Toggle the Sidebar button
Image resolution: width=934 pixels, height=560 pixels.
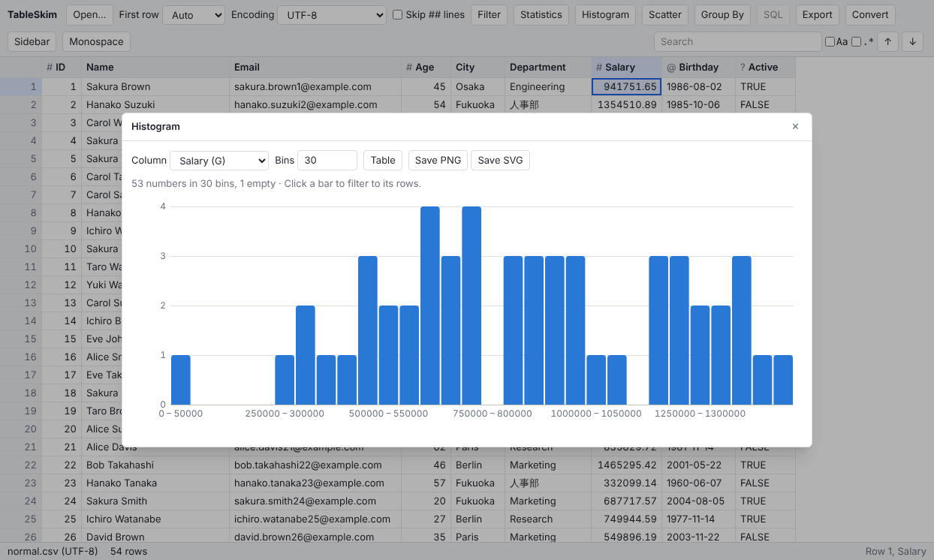coord(32,42)
